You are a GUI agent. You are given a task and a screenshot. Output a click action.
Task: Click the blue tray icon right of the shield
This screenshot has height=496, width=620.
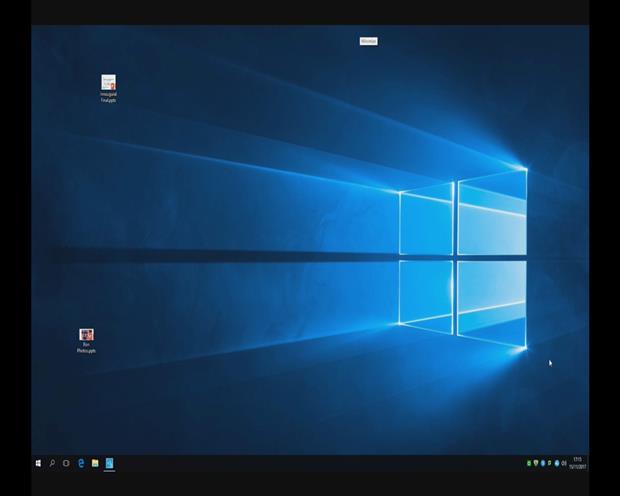[543, 463]
